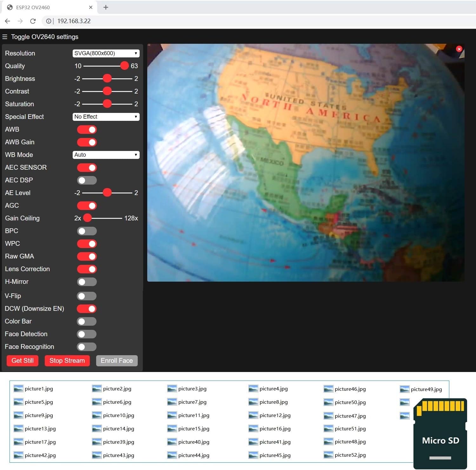
Task: Disable the AWB toggle
Action: 87,129
